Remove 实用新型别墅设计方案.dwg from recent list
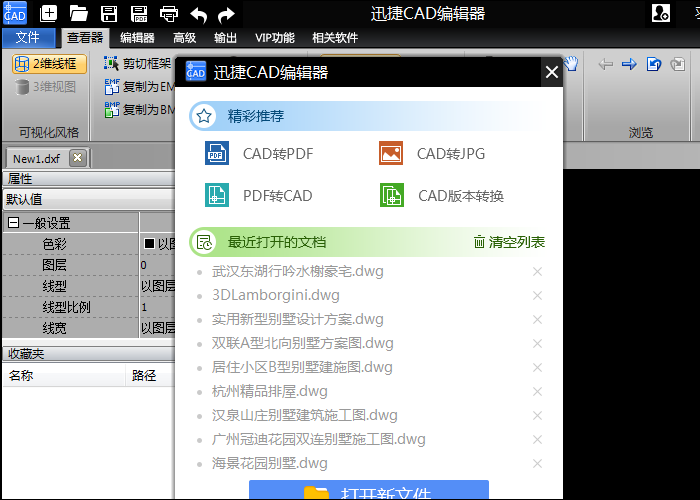This screenshot has height=500, width=700. (x=538, y=320)
